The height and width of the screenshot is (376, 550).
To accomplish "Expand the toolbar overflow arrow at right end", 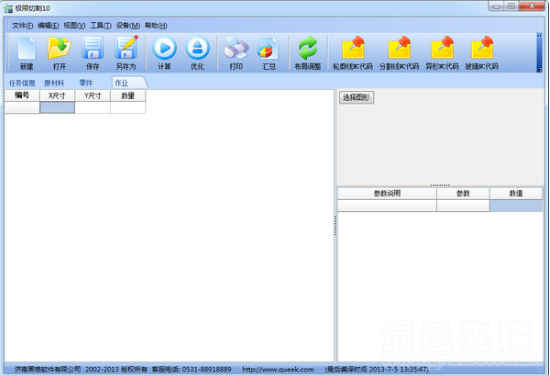I will coord(539,53).
